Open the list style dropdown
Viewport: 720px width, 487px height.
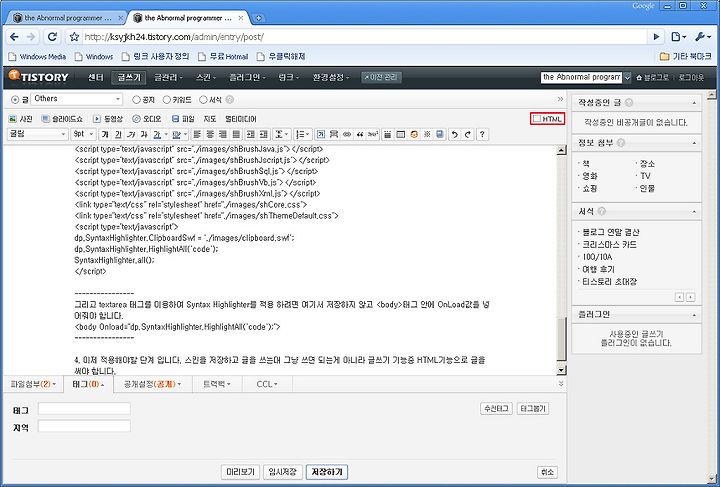click(303, 134)
